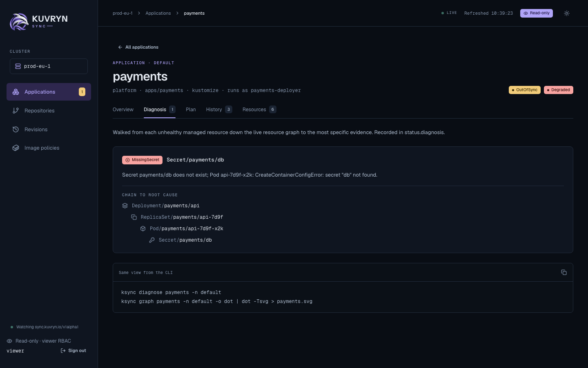Toggle the light/dark theme sun icon
This screenshot has height=368, width=588.
pos(567,13)
